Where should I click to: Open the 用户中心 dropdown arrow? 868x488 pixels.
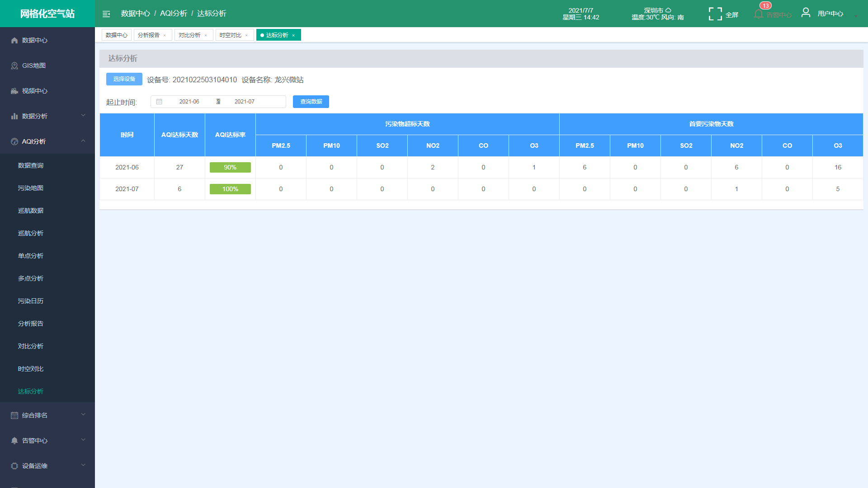coord(856,16)
